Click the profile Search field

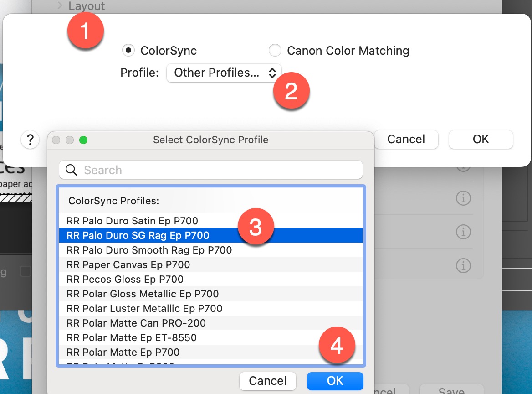[219, 170]
